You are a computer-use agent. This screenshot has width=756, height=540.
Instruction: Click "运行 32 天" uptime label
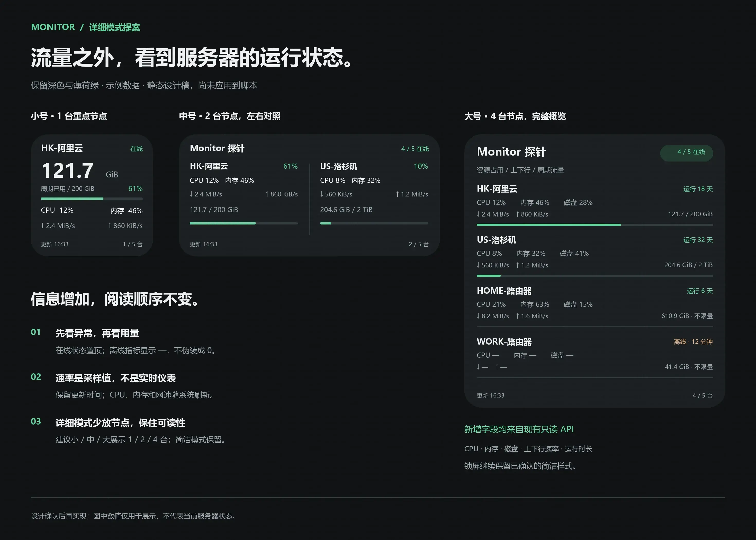click(698, 240)
